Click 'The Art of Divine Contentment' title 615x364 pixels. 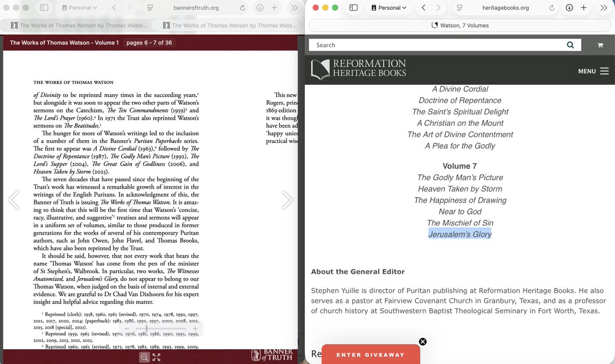coord(460,134)
